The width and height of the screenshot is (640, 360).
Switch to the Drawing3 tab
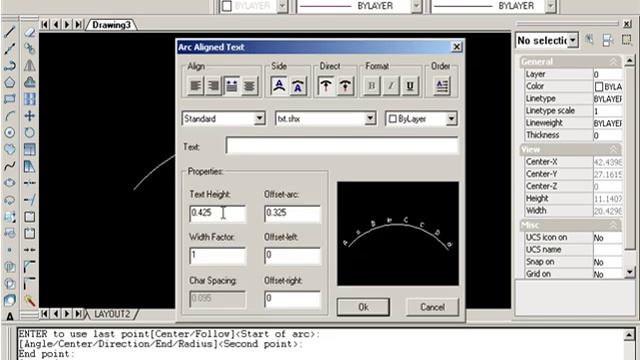point(111,25)
